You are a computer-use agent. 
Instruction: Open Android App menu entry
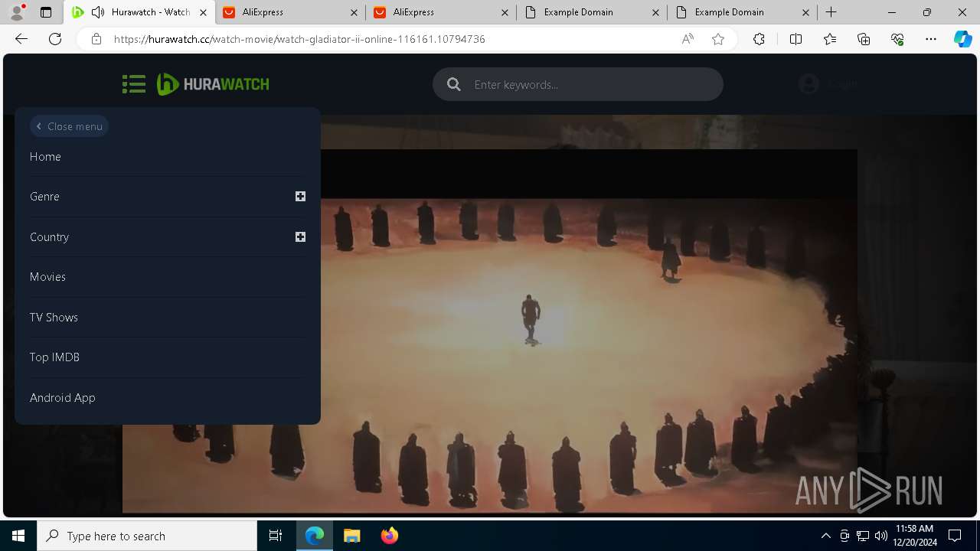[63, 398]
